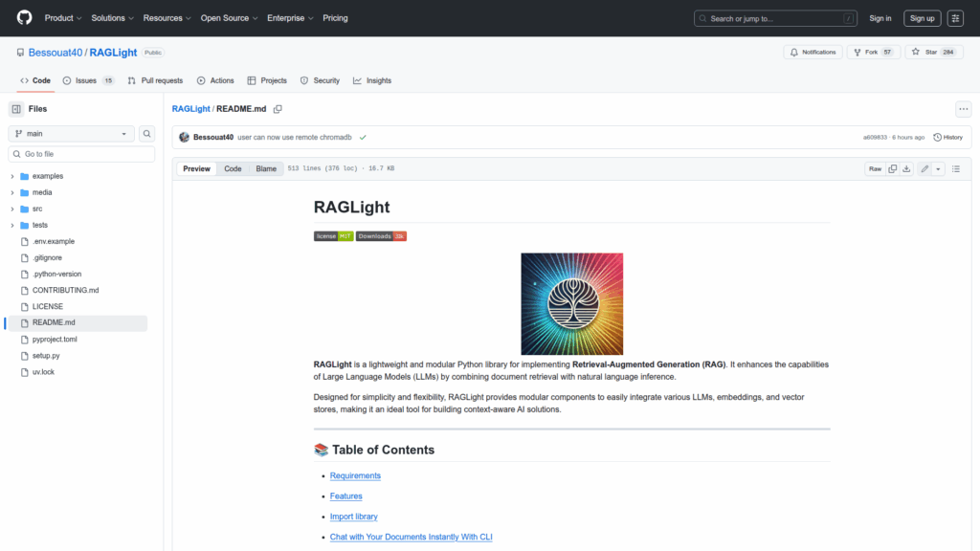Collapse the Files side panel
This screenshot has width=980, height=551.
point(16,109)
